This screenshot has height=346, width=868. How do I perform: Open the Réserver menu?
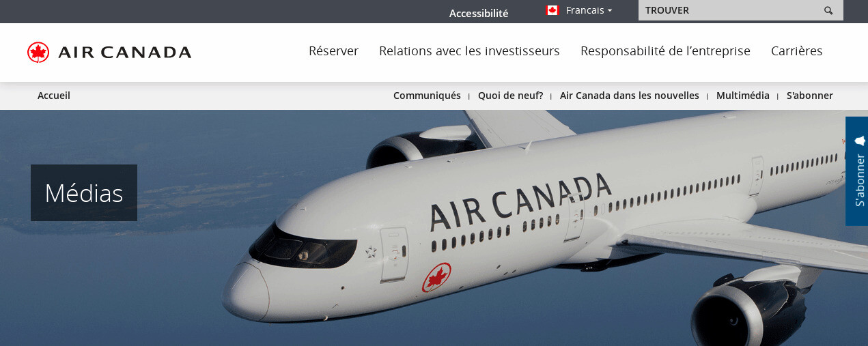333,51
